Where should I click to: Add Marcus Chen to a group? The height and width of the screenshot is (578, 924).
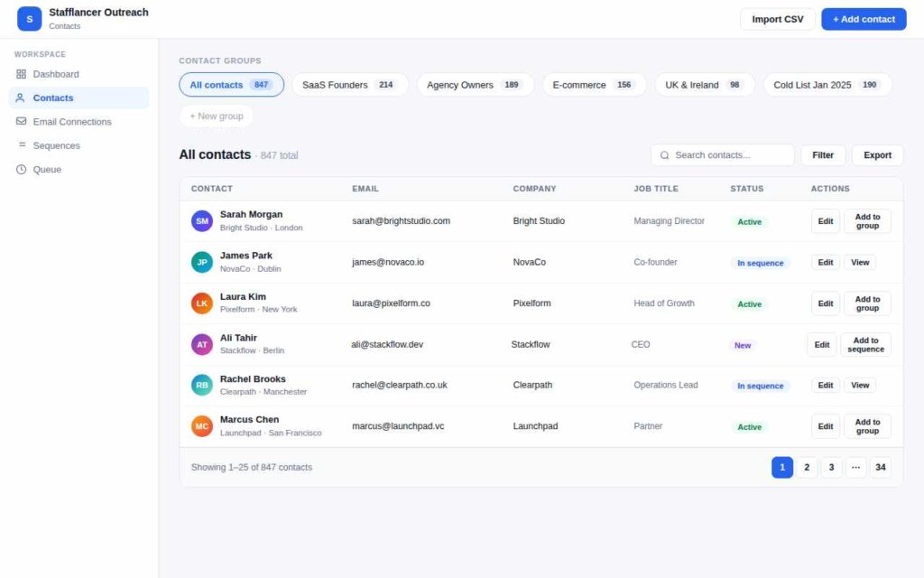point(867,426)
